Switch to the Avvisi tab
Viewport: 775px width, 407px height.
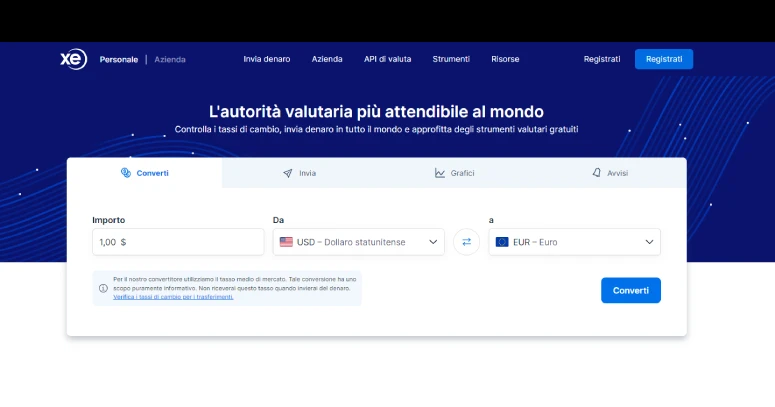coord(609,173)
